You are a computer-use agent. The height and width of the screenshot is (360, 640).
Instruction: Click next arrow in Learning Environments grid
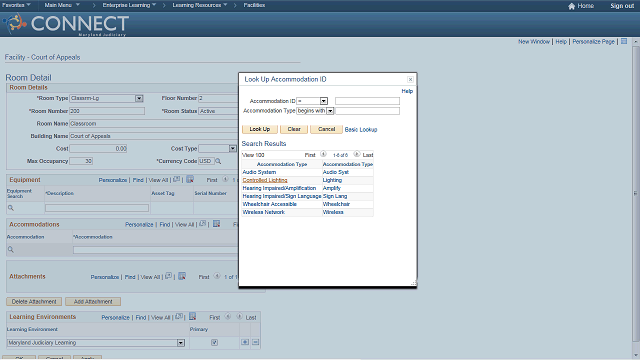click(240, 316)
